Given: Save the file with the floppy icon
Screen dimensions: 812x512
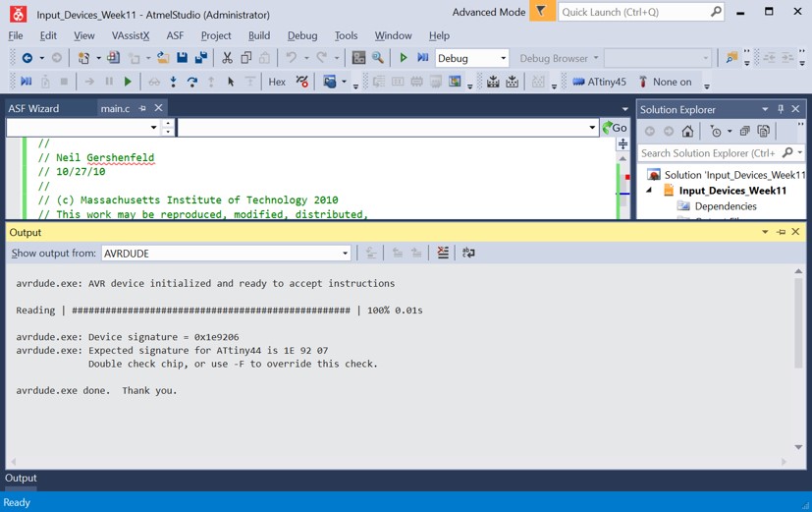Looking at the screenshot, I should [183, 58].
